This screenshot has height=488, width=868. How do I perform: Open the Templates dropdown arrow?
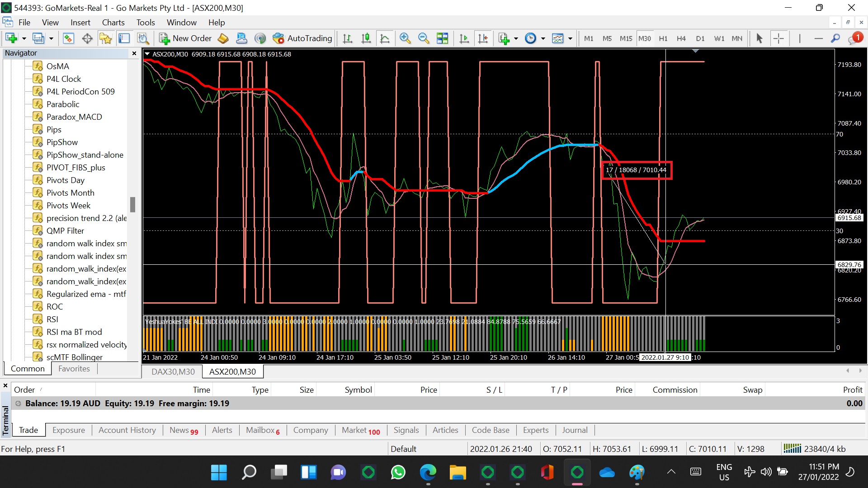tap(570, 38)
